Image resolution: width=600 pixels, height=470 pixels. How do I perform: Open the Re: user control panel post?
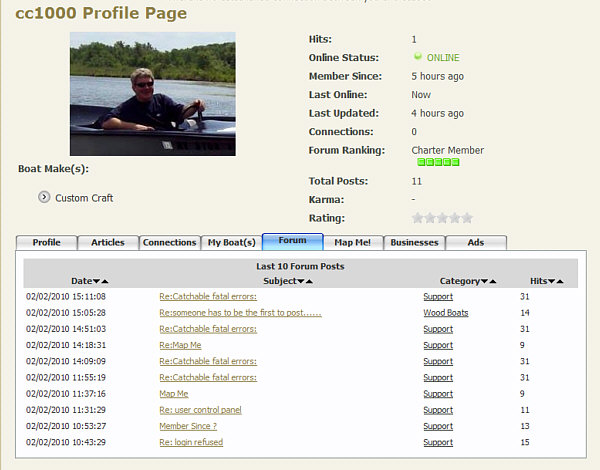201,410
